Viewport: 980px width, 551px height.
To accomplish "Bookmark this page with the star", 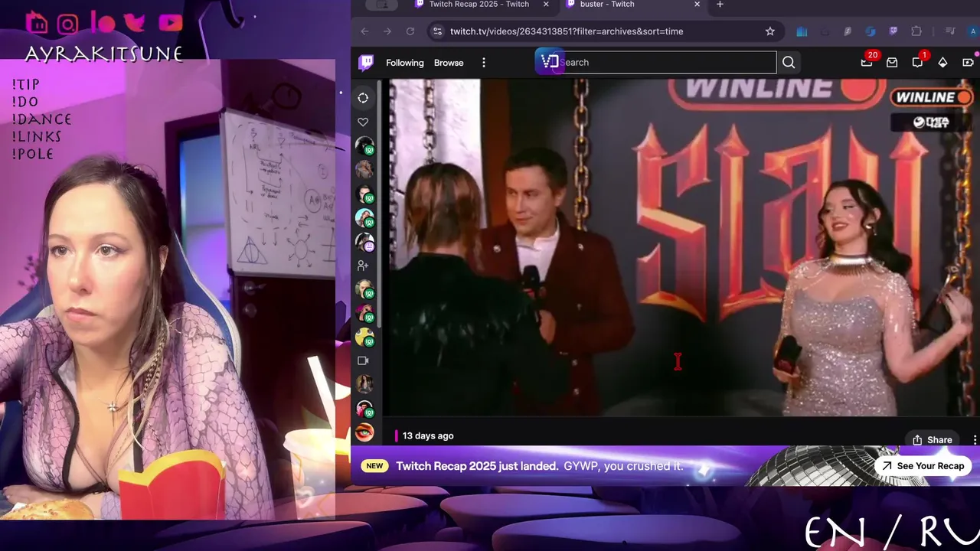I will (x=770, y=31).
